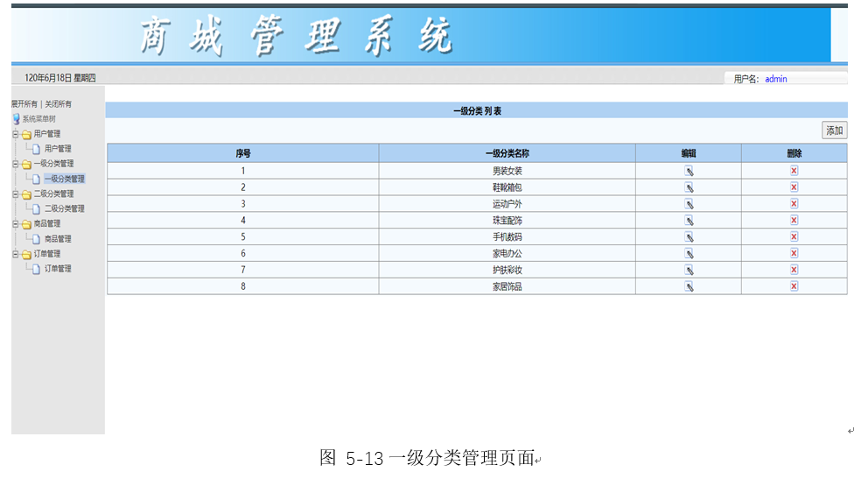Delete the 运动户外 category

coord(794,204)
